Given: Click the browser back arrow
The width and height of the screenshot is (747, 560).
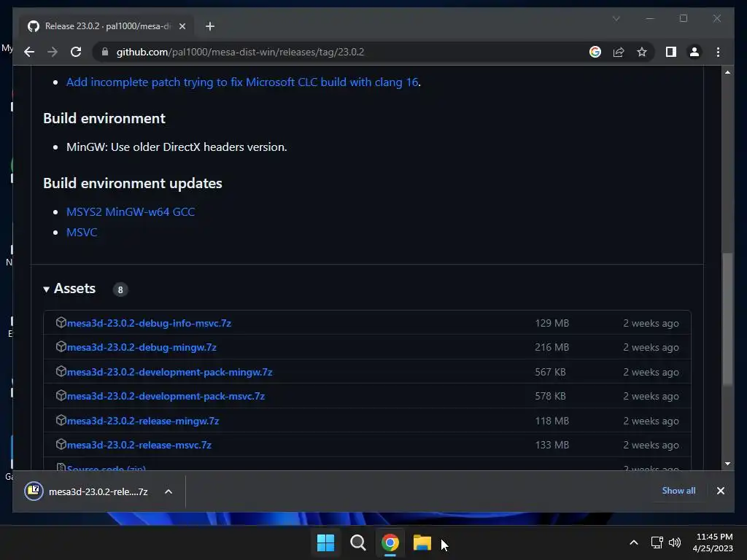Looking at the screenshot, I should pyautogui.click(x=29, y=52).
